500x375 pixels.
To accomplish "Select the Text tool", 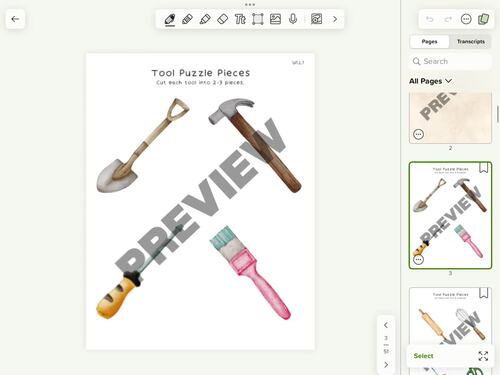I will tap(240, 19).
